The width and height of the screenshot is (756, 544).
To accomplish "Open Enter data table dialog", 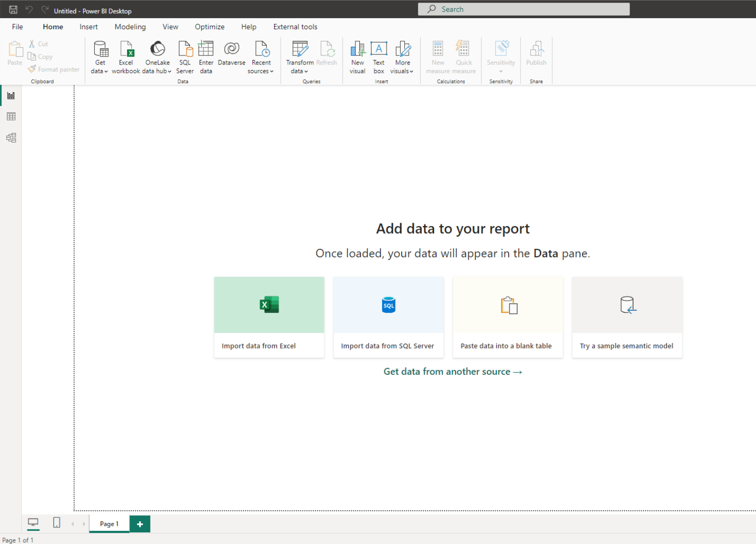I will pyautogui.click(x=206, y=57).
